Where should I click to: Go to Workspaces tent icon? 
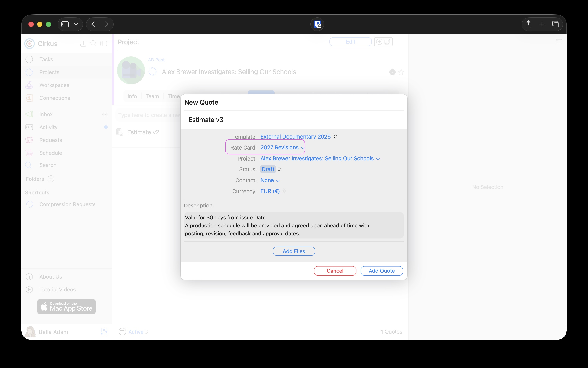click(x=29, y=85)
